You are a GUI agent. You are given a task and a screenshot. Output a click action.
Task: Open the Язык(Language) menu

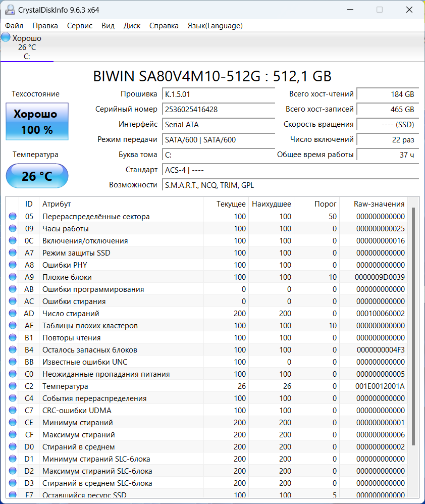pyautogui.click(x=215, y=26)
